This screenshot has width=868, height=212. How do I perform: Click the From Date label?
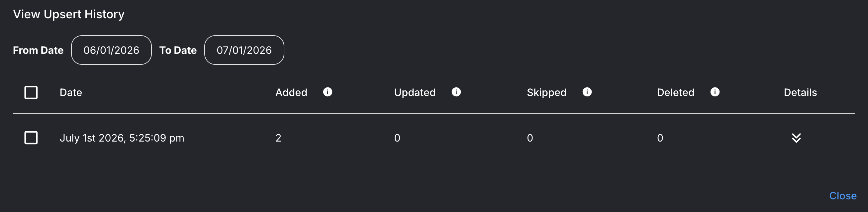point(38,50)
